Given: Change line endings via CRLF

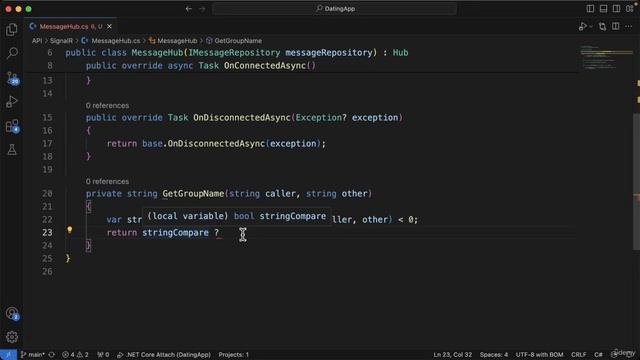Looking at the screenshot, I should tap(578, 355).
